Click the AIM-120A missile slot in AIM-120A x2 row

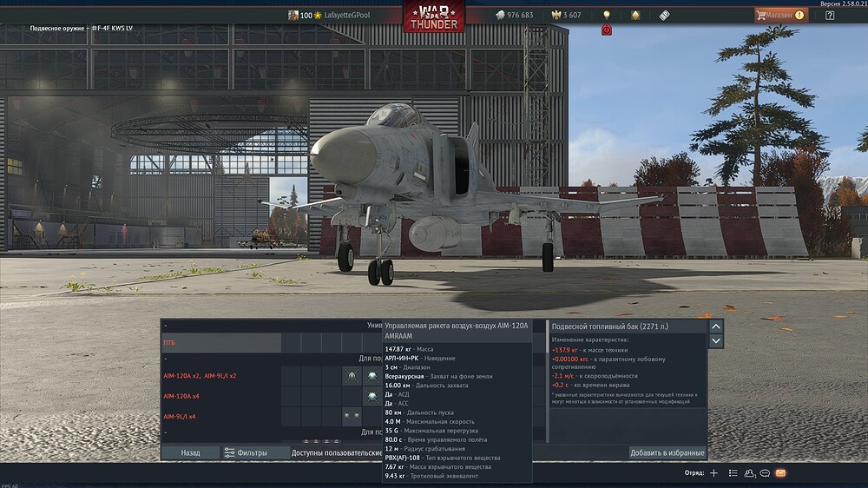(372, 376)
